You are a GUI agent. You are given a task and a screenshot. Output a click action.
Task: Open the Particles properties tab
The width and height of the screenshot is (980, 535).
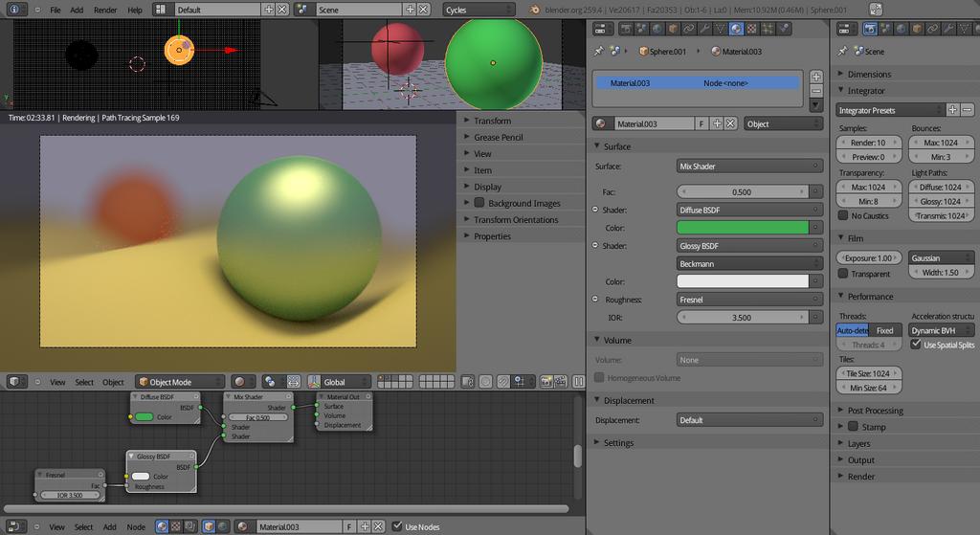[x=768, y=28]
